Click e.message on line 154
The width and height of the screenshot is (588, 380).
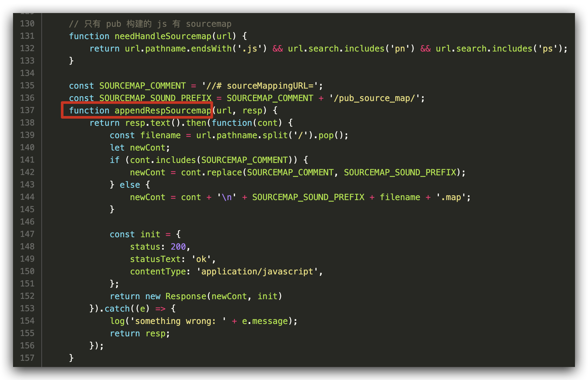click(x=265, y=321)
